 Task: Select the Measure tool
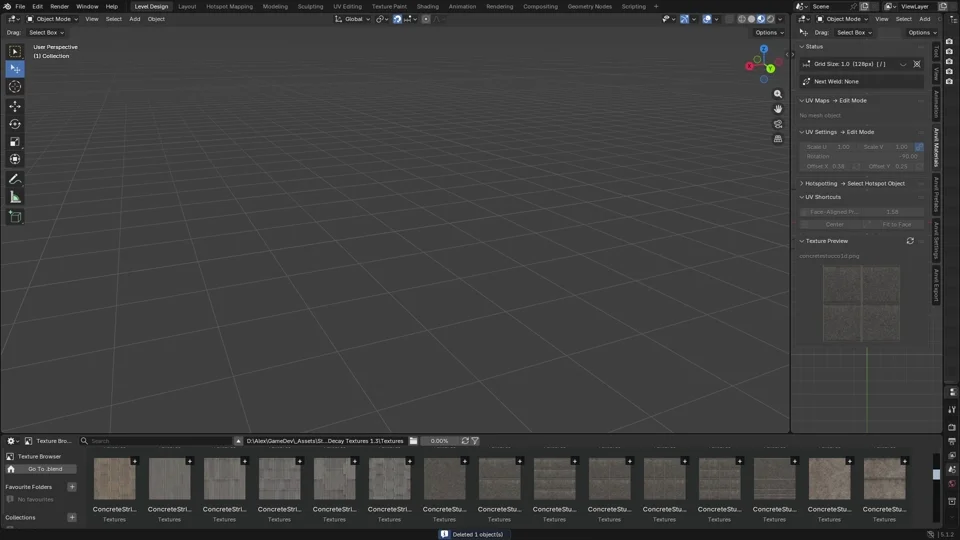15,197
